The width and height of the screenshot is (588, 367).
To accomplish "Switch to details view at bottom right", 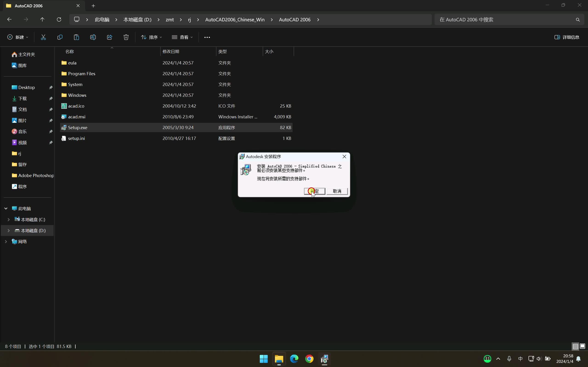I will tap(575, 346).
